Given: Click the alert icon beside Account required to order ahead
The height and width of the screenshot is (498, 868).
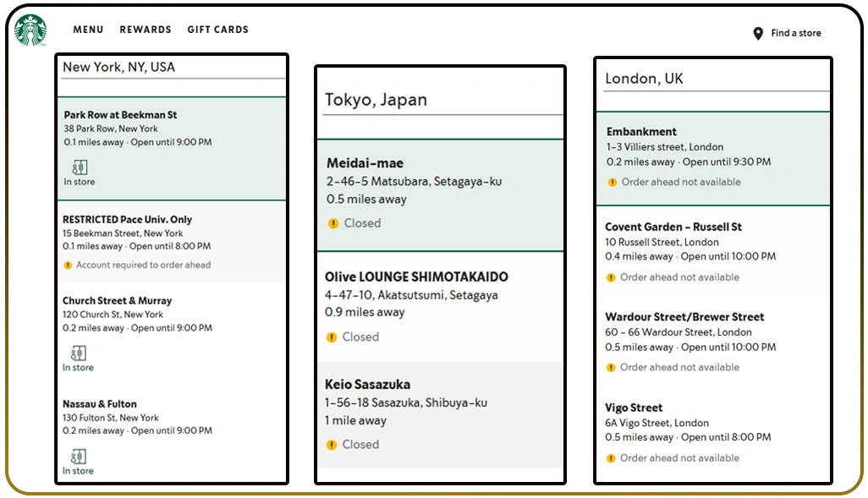Looking at the screenshot, I should [68, 264].
